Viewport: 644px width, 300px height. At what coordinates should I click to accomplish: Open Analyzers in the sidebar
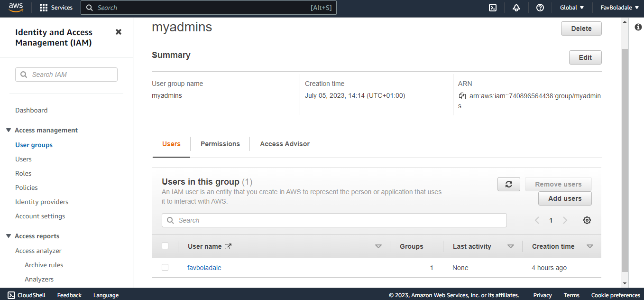(x=39, y=279)
